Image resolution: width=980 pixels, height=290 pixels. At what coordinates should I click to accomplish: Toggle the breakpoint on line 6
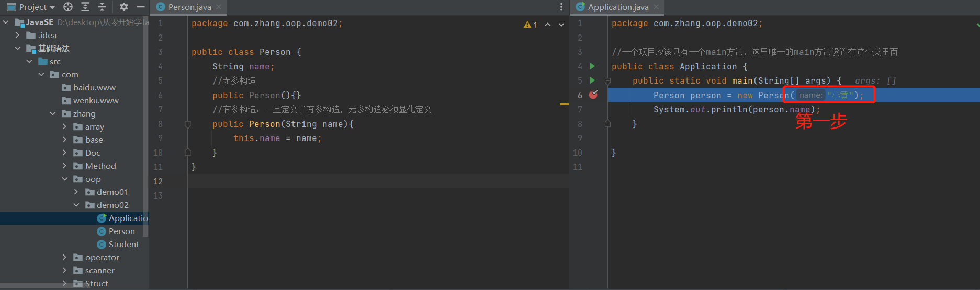pyautogui.click(x=593, y=95)
